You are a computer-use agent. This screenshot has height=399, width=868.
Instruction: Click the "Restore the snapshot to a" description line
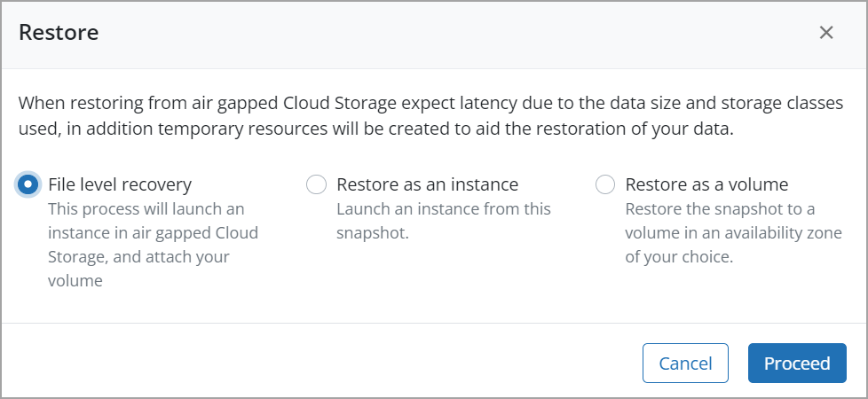click(x=720, y=209)
